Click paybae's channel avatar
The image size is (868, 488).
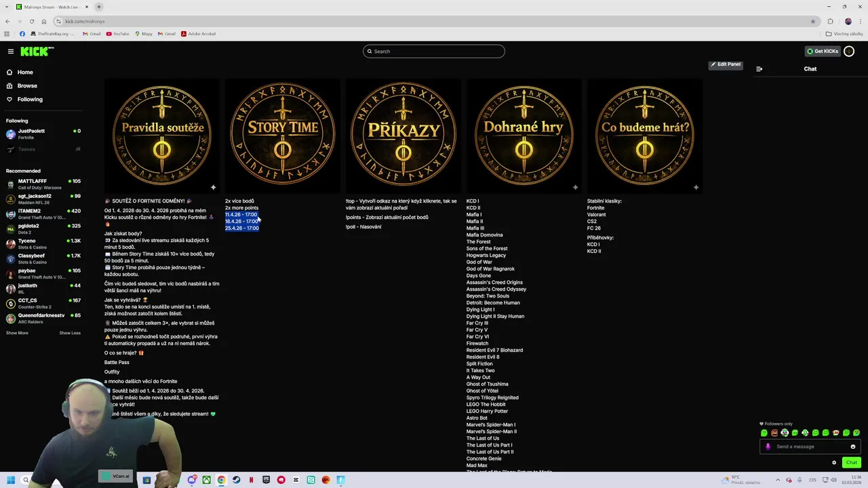tap(11, 274)
